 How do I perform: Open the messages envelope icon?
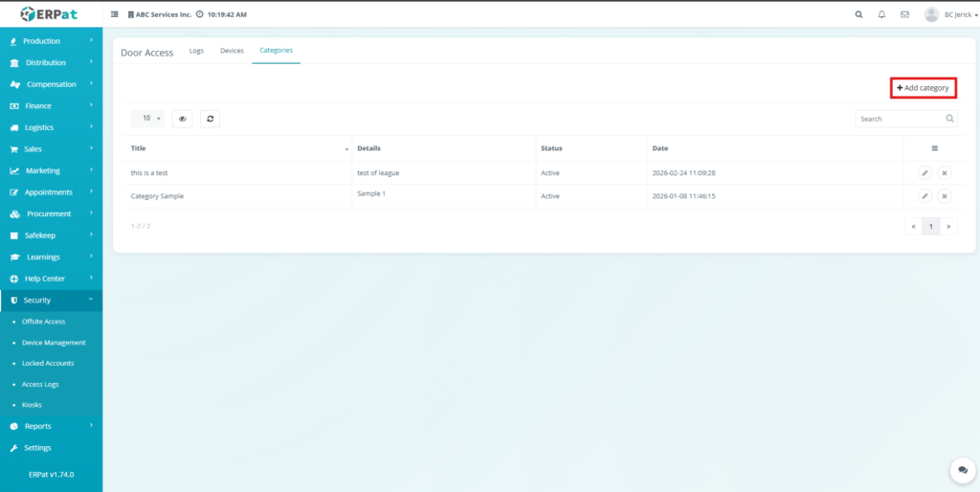tap(904, 14)
